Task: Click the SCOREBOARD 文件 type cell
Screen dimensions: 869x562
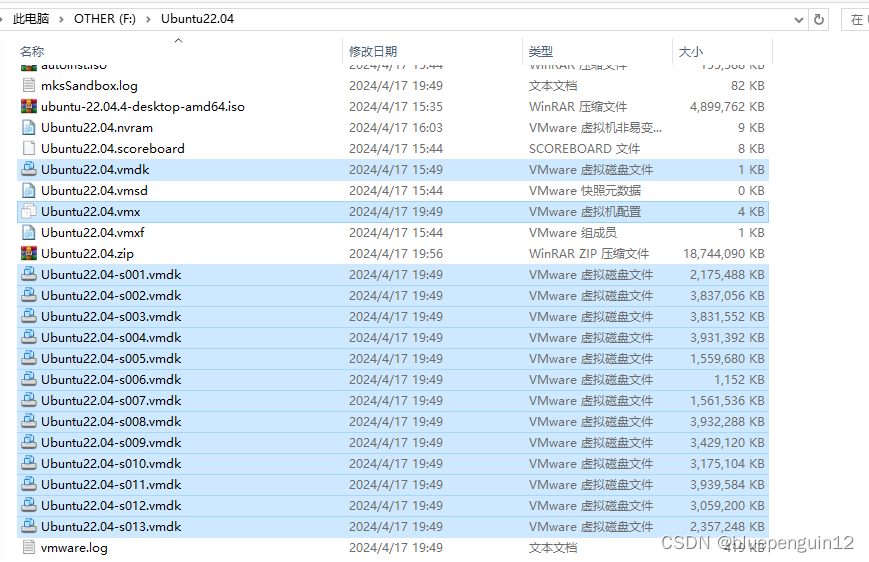Action: coord(585,149)
